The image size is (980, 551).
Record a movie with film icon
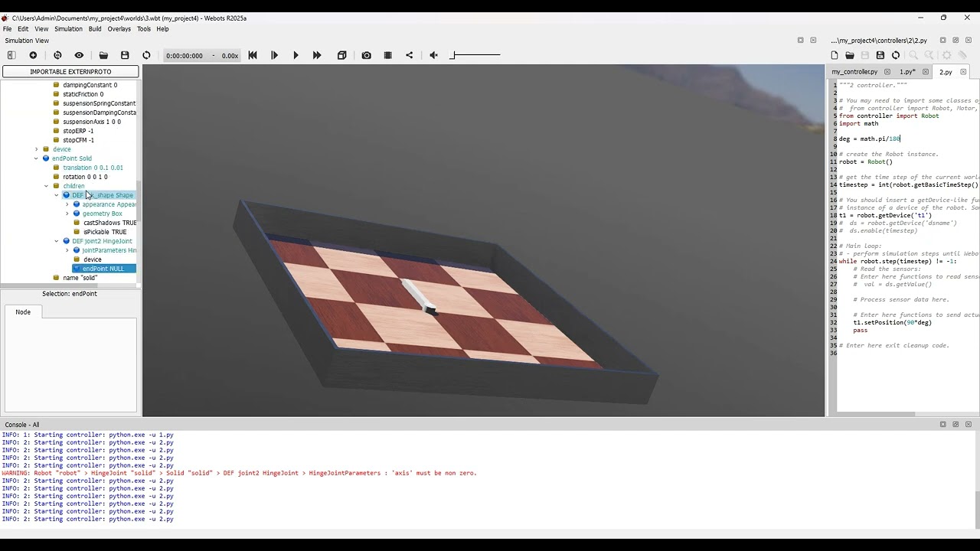388,55
